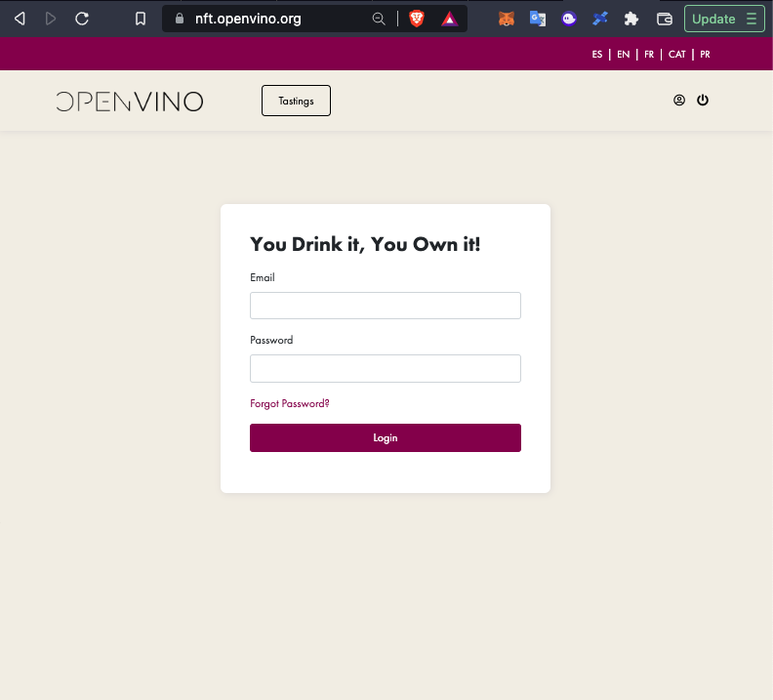773x700 pixels.
Task: Open the hamburger menu next to Update
Action: pyautogui.click(x=752, y=19)
